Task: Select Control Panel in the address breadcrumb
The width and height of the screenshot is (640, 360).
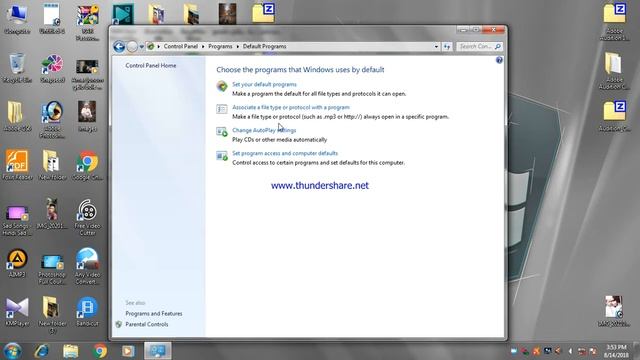Action: click(180, 47)
